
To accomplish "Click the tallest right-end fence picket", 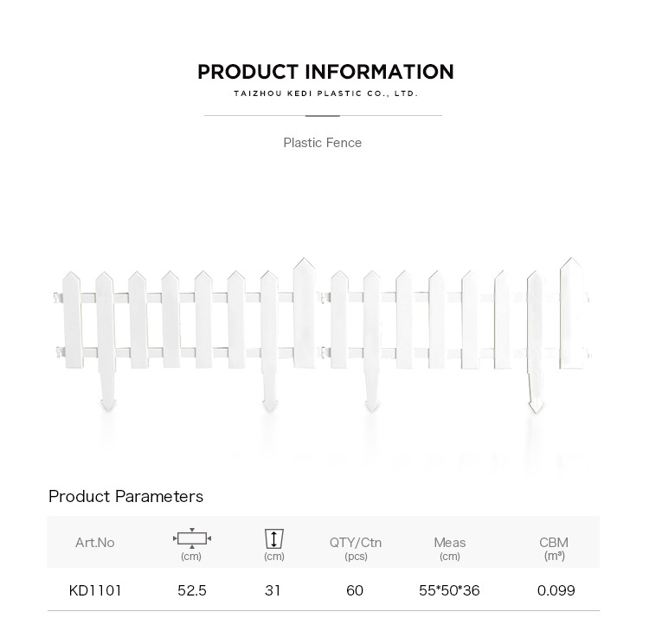I will point(572,313).
